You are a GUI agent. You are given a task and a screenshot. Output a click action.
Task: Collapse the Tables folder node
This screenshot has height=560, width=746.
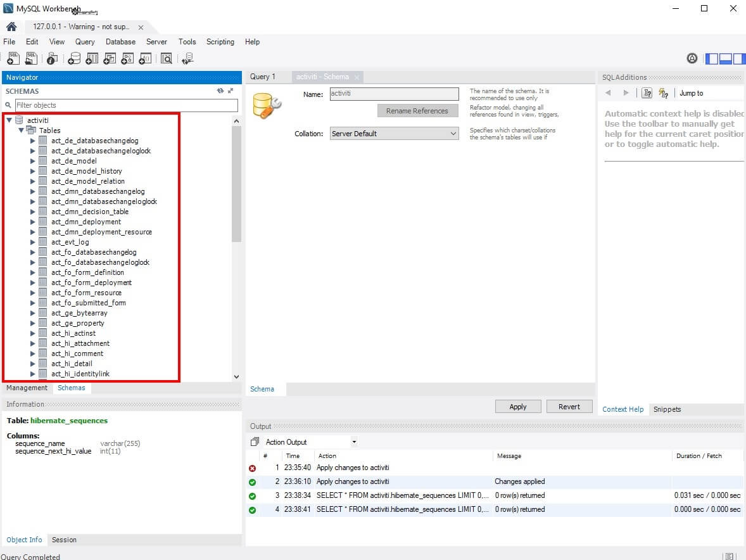[21, 130]
